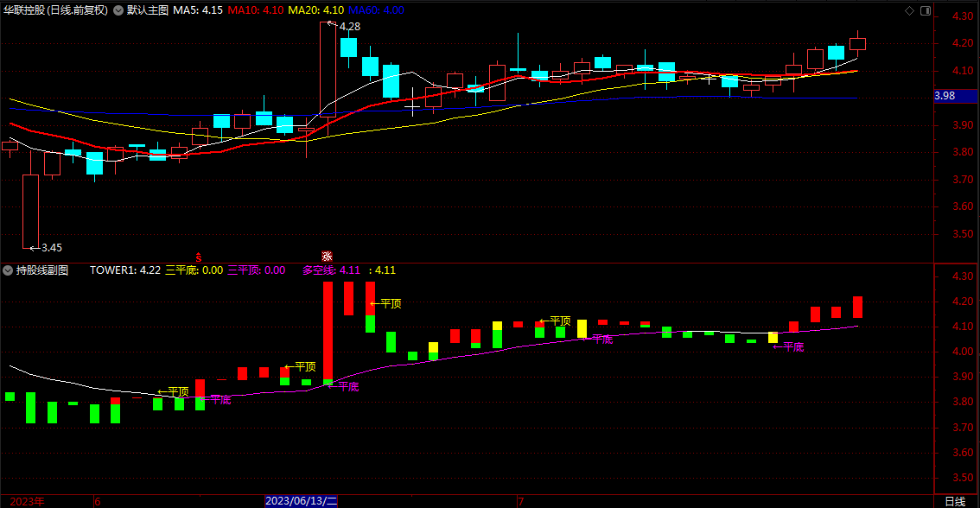Select the 华联控股(日线.前复权) chart title
Screen dimensions: 980x508
click(55, 10)
